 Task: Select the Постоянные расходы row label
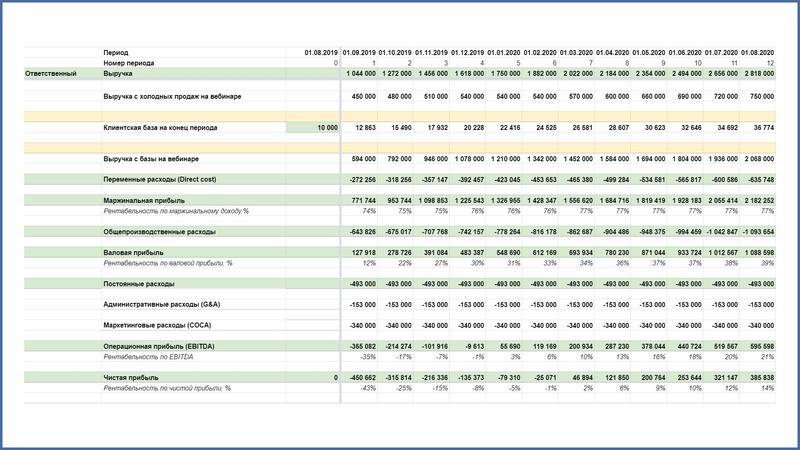[x=139, y=284]
